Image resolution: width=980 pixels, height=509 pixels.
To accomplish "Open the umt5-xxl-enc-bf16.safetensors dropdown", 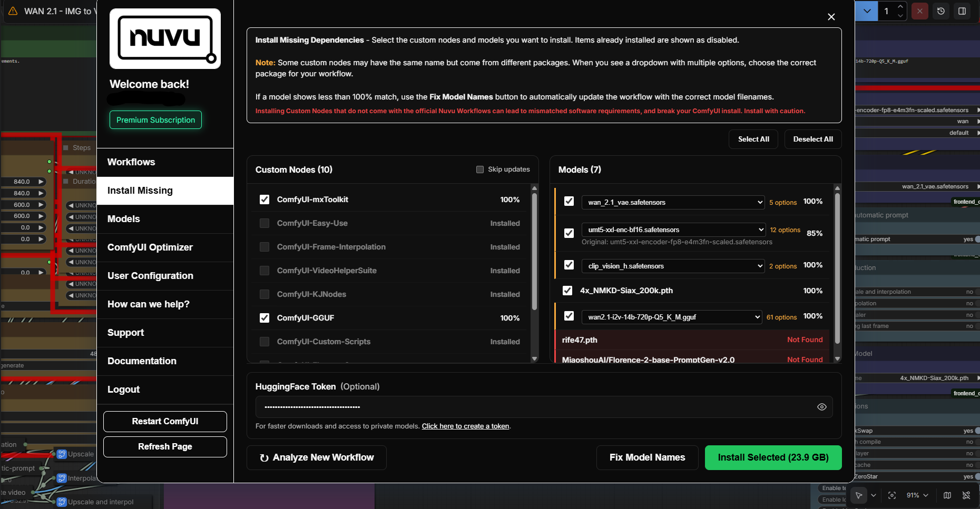I will click(673, 229).
